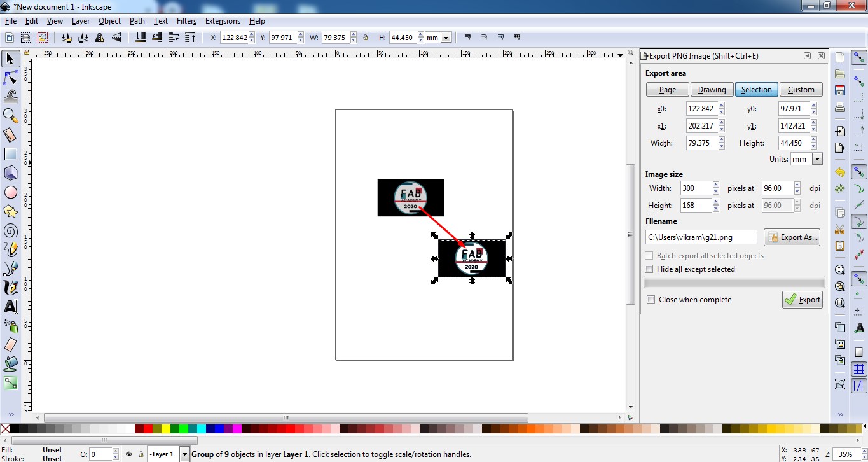
Task: Open export Units mm dropdown
Action: pos(817,159)
